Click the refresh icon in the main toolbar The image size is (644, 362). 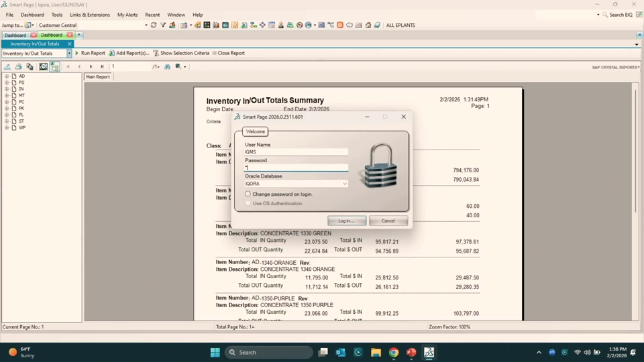pyautogui.click(x=154, y=25)
